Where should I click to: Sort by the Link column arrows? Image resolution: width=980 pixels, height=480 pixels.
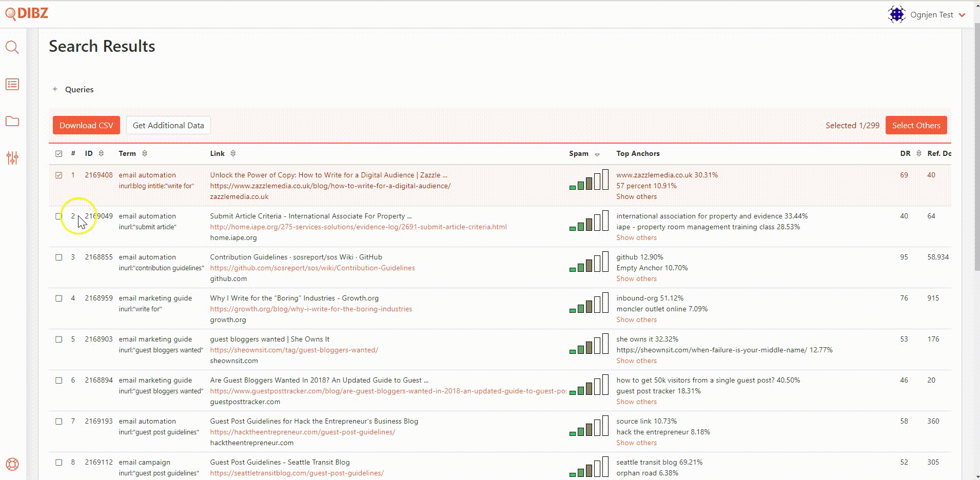pos(233,153)
